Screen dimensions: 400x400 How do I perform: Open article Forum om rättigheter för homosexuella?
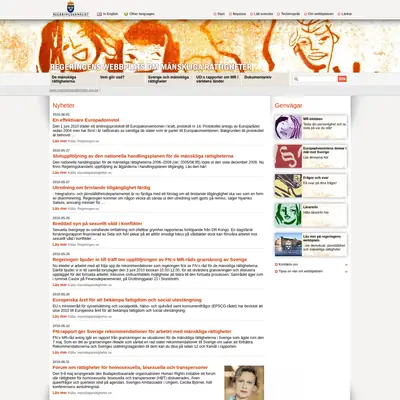point(130,368)
